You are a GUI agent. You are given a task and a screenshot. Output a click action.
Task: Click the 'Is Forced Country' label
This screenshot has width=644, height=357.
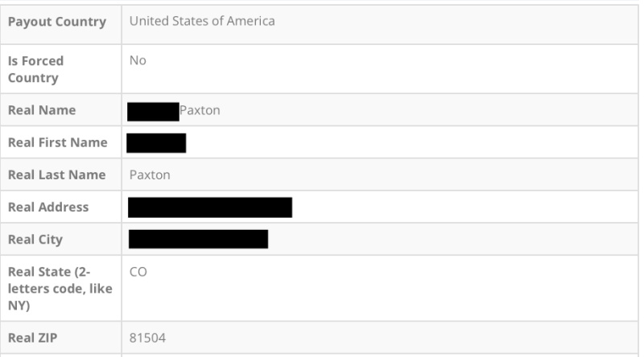(x=35, y=69)
